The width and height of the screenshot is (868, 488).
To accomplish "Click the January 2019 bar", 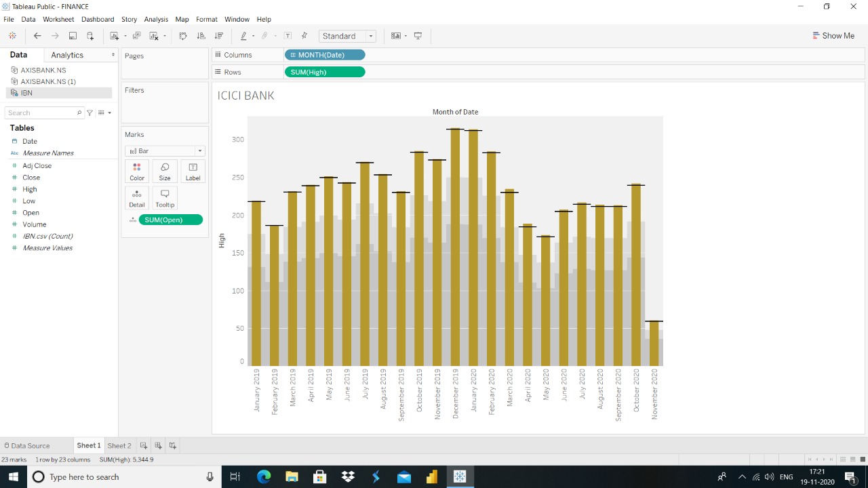I will tap(256, 283).
